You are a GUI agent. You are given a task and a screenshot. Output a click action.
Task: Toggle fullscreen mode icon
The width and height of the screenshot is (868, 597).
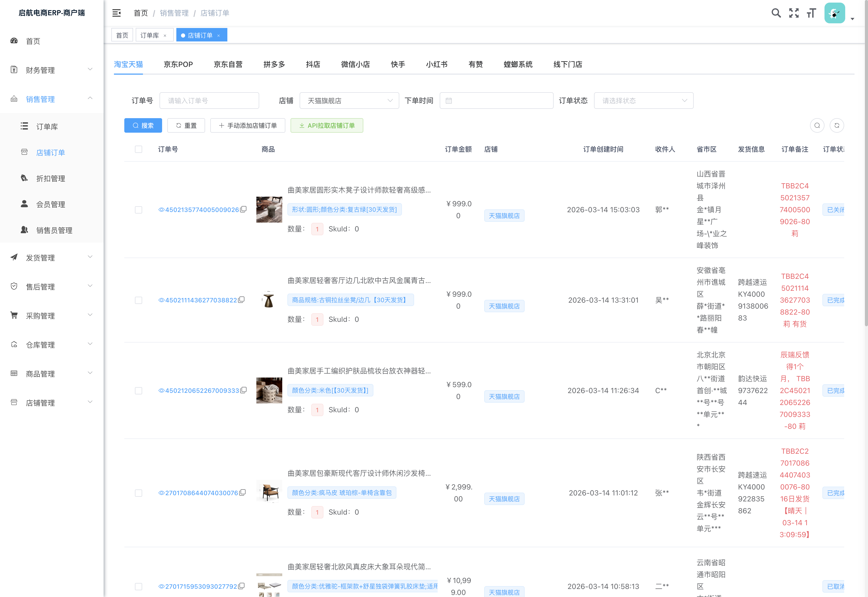pyautogui.click(x=794, y=13)
